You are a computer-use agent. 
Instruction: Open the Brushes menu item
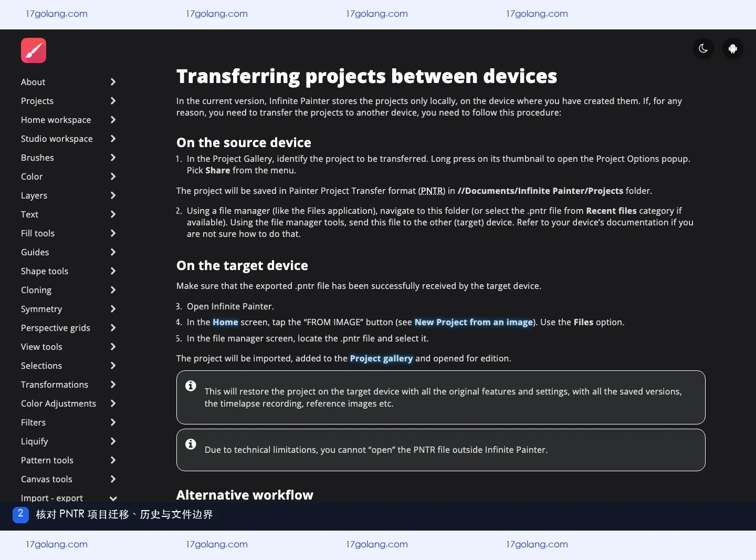37,158
